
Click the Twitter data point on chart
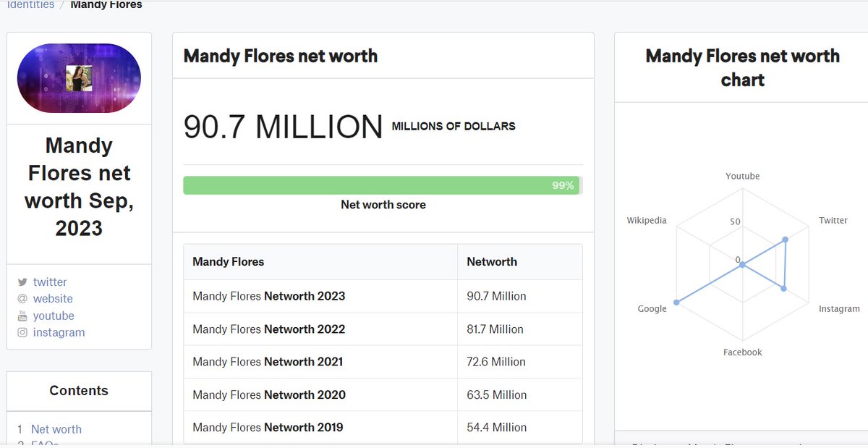point(786,239)
